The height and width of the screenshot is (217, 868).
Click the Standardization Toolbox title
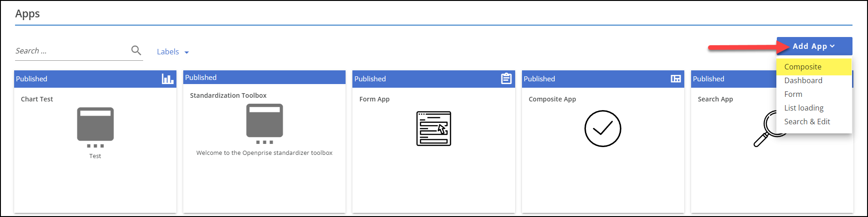click(228, 95)
